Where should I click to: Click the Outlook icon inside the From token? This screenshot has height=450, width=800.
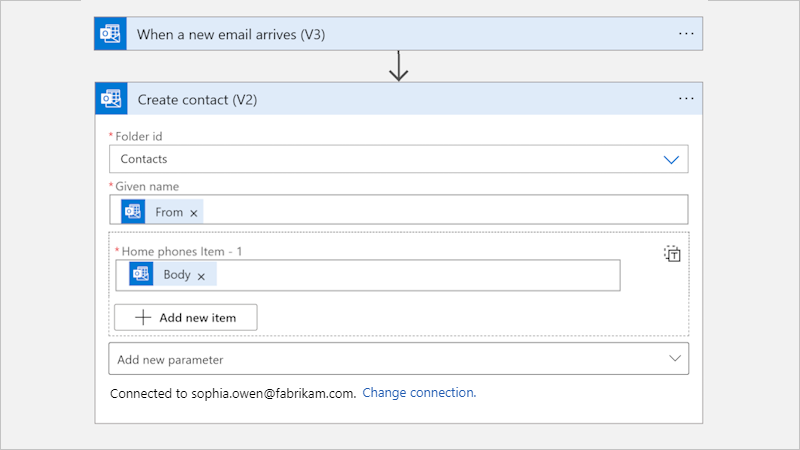134,212
